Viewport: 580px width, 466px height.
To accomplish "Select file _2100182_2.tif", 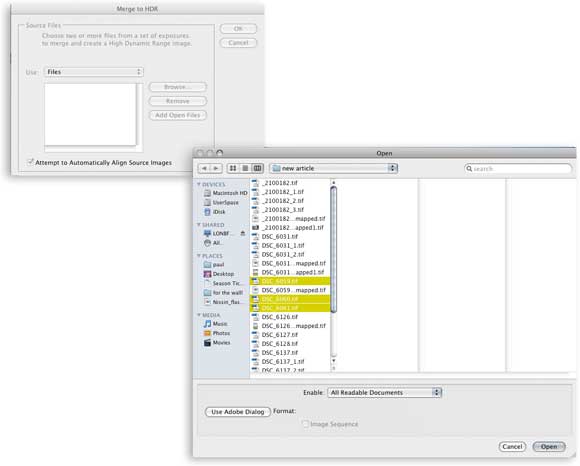I will (290, 200).
